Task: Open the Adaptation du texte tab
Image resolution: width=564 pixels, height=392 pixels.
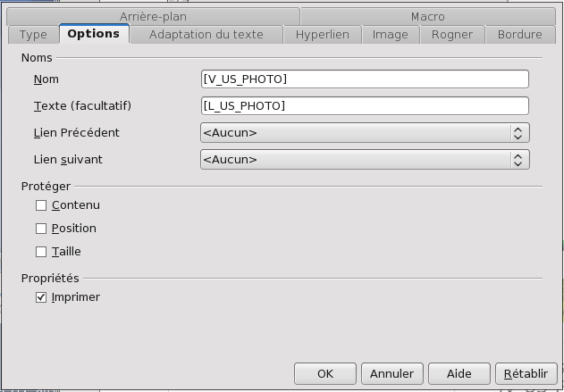Action: pyautogui.click(x=206, y=35)
